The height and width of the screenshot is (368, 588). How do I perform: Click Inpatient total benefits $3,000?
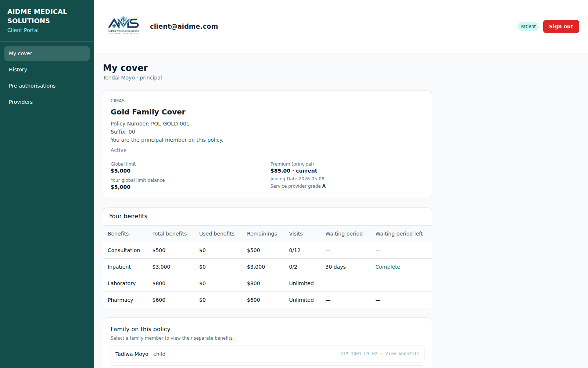click(161, 267)
